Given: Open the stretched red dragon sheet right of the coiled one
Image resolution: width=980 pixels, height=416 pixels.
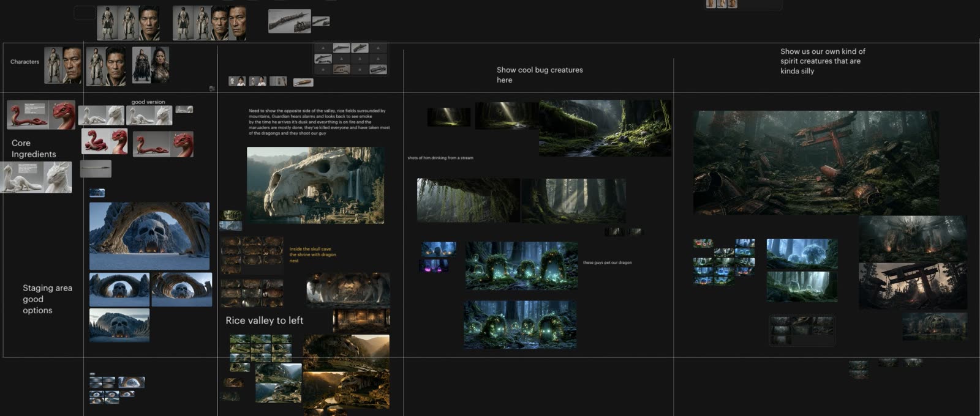Looking at the screenshot, I should [x=163, y=144].
